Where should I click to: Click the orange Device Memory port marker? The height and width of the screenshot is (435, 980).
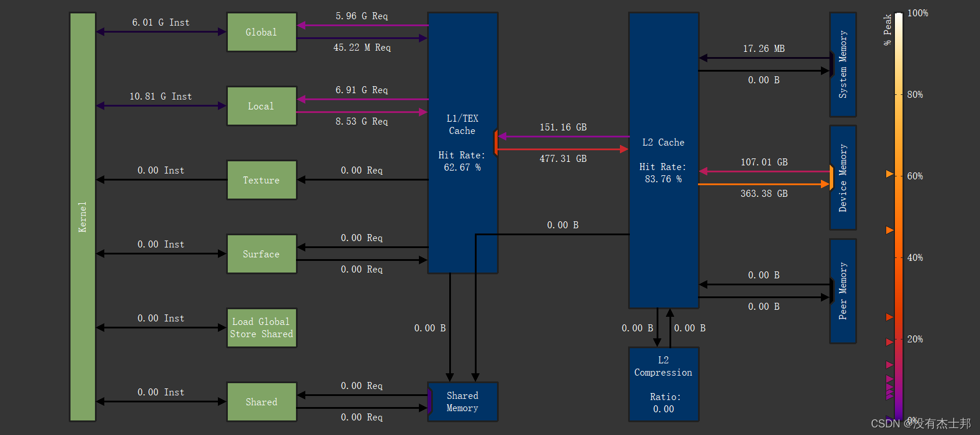(x=832, y=178)
